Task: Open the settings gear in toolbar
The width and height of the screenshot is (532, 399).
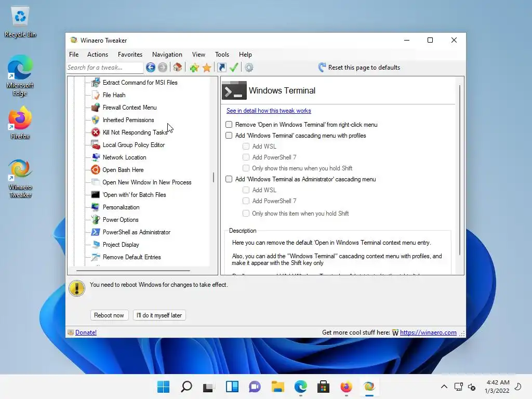Action: (x=249, y=68)
